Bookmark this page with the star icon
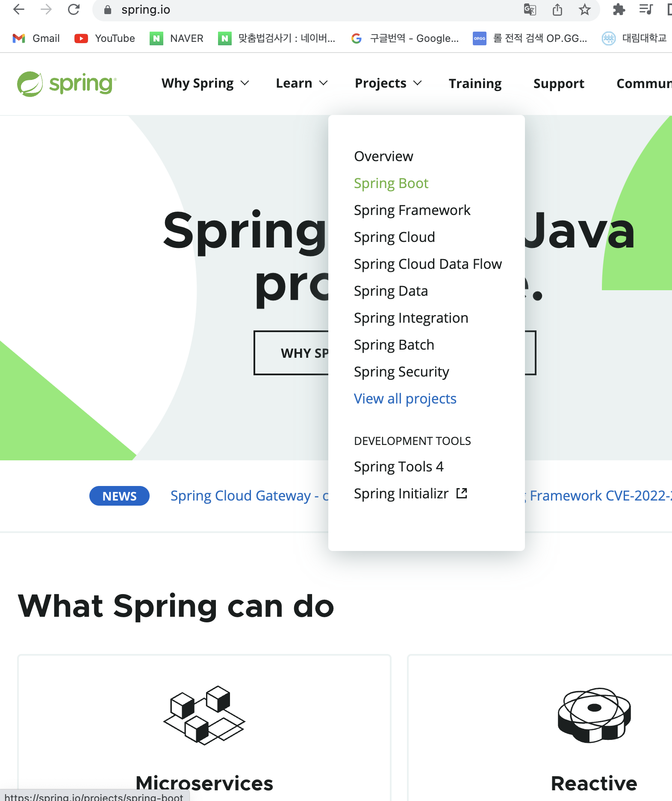This screenshot has width=672, height=801. (x=584, y=9)
